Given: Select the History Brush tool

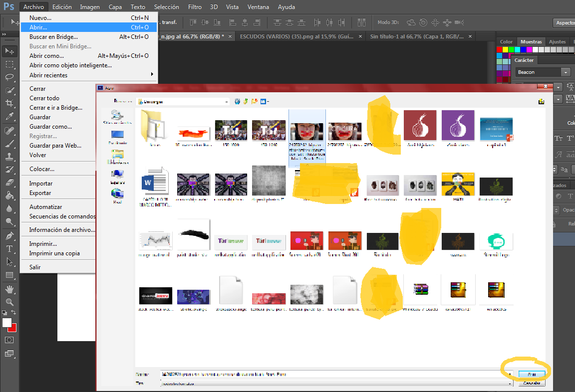Looking at the screenshot, I should pos(9,169).
